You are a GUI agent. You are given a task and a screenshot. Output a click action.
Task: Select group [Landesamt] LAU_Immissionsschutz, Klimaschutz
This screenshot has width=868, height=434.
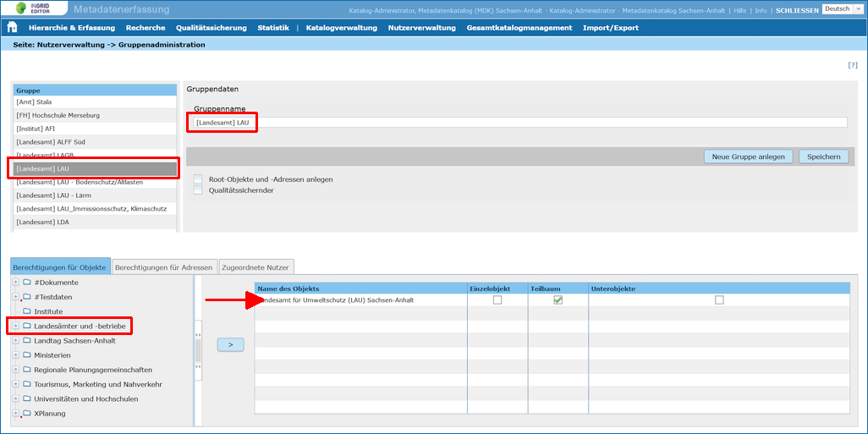click(x=95, y=209)
